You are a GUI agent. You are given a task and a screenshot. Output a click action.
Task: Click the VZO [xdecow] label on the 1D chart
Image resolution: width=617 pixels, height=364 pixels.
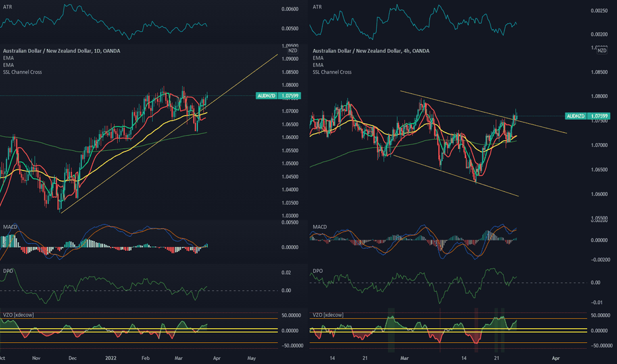click(19, 315)
